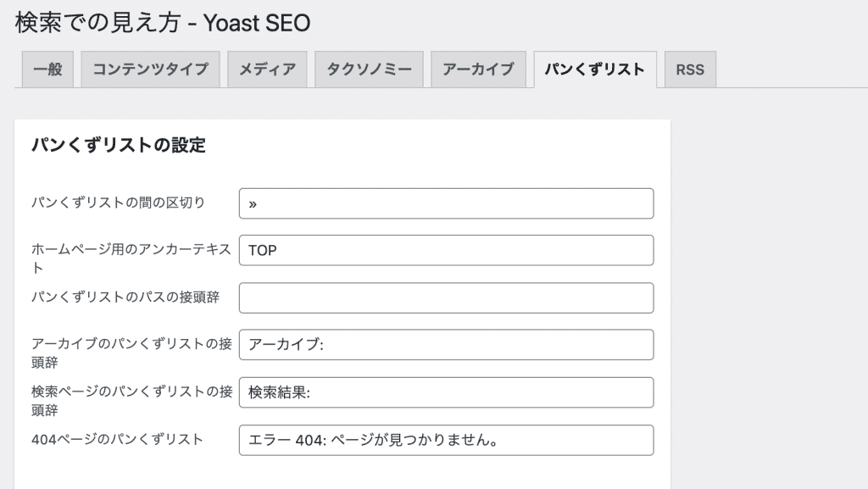
Task: Click the ホームページ用のアンカーテキスト label
Action: (x=131, y=258)
